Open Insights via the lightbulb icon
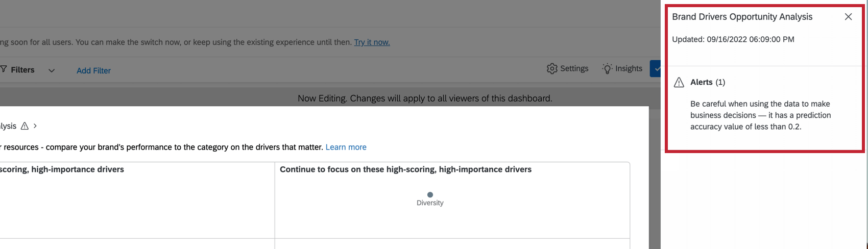868x249 pixels. 607,68
